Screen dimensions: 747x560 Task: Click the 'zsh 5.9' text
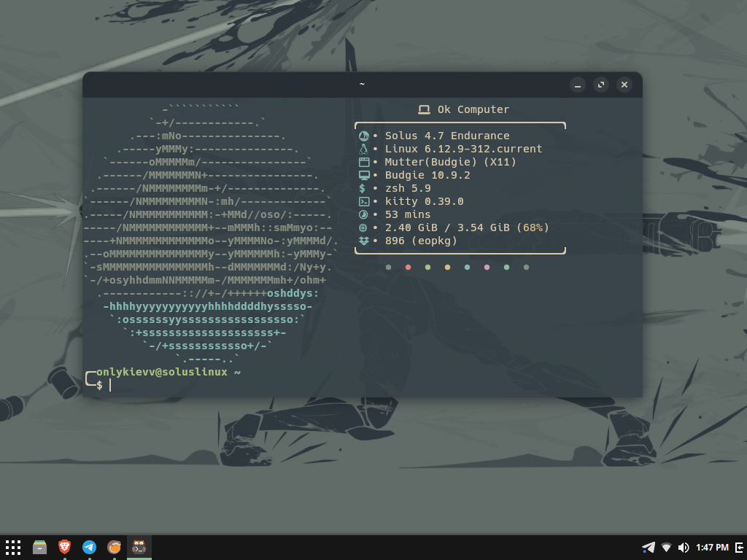pos(408,188)
